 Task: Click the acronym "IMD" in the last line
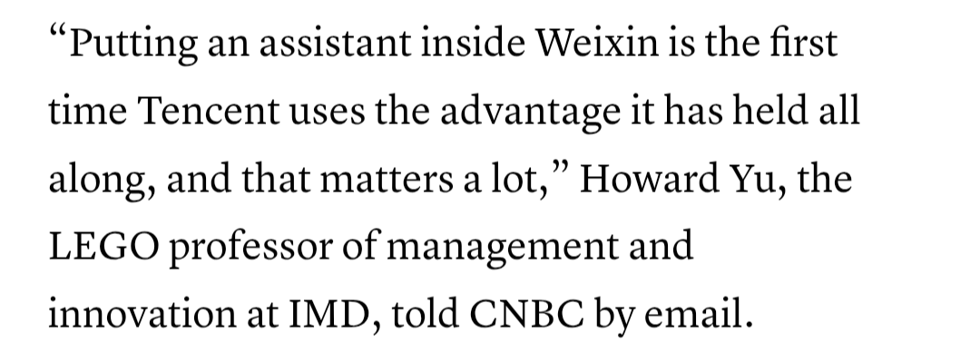[x=328, y=313]
